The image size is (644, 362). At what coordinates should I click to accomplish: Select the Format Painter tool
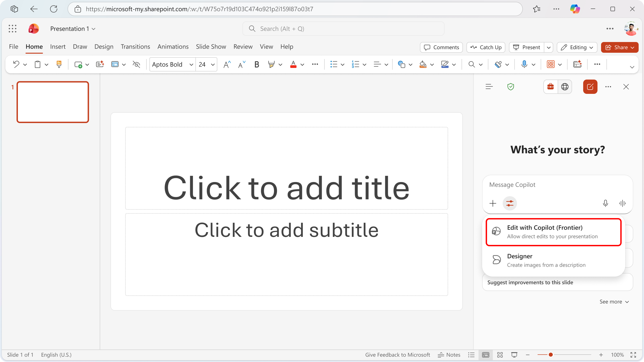click(x=59, y=64)
